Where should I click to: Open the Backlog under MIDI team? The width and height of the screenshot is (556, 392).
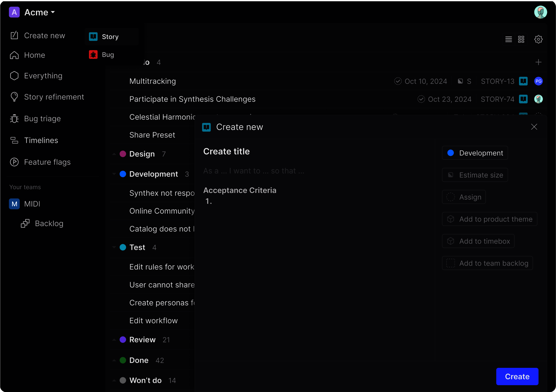49,223
